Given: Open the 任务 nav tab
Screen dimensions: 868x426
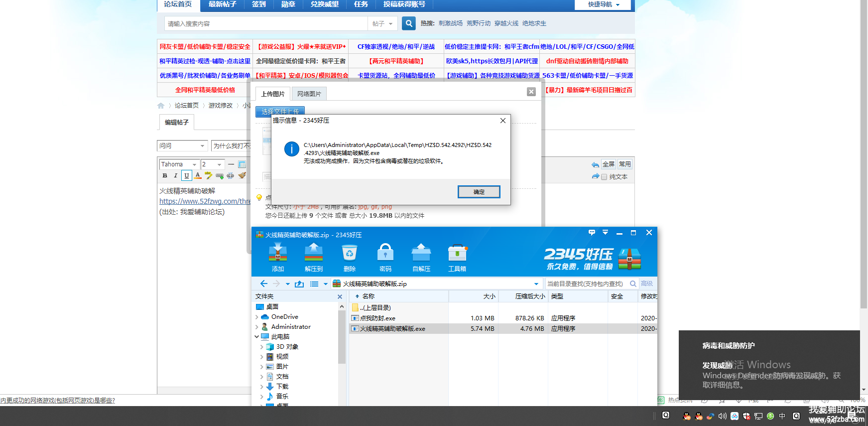Looking at the screenshot, I should [x=361, y=4].
